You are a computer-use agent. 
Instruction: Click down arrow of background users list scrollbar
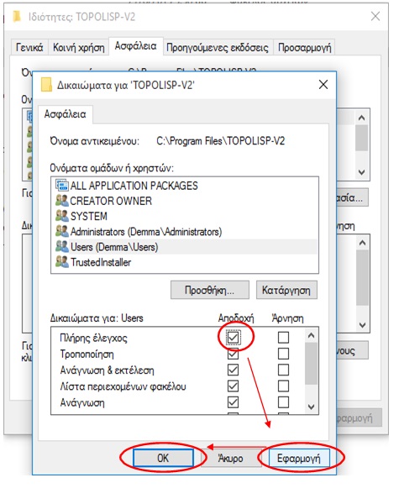[362, 172]
